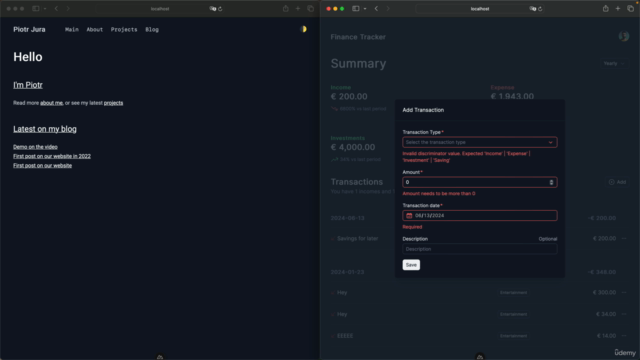Open new tab in right Safari window
This screenshot has height=360, width=640.
coord(618,9)
